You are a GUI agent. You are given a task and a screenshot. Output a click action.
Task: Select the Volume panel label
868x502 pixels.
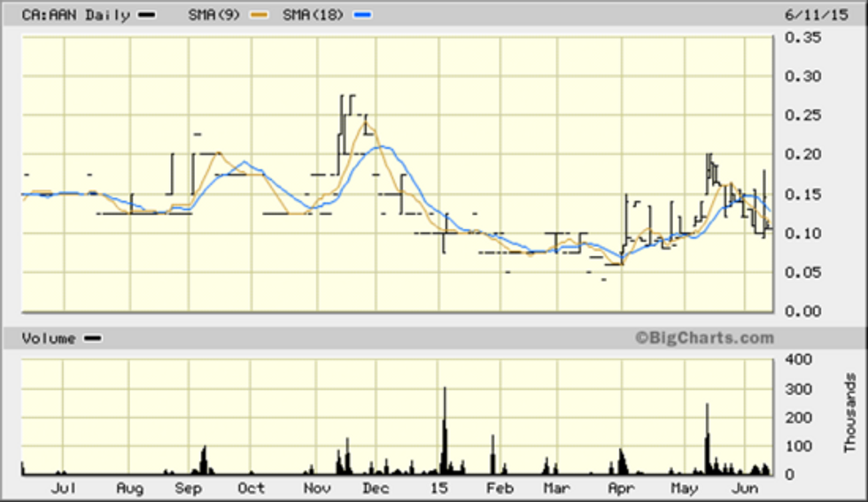(x=49, y=338)
